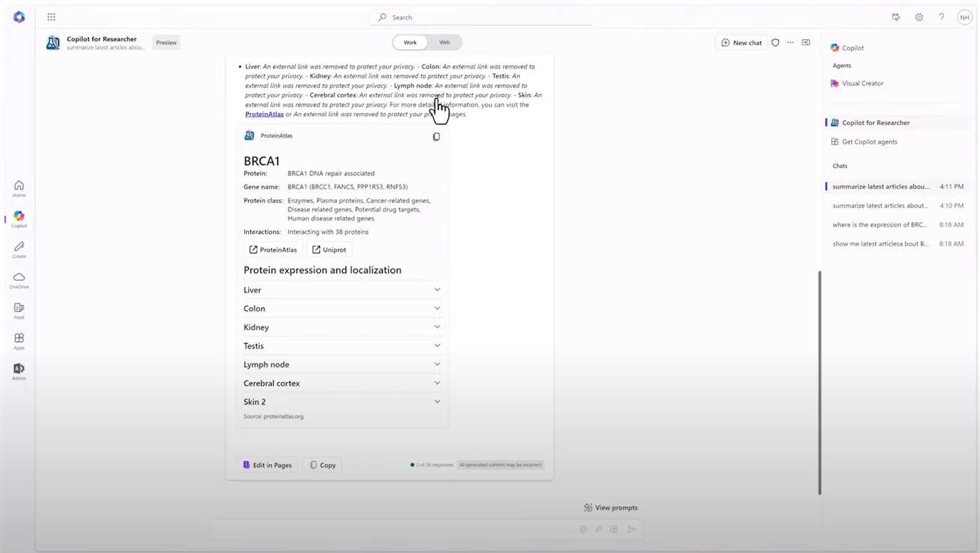Expand the Kidney section
Image resolution: width=980 pixels, height=553 pixels.
(342, 327)
